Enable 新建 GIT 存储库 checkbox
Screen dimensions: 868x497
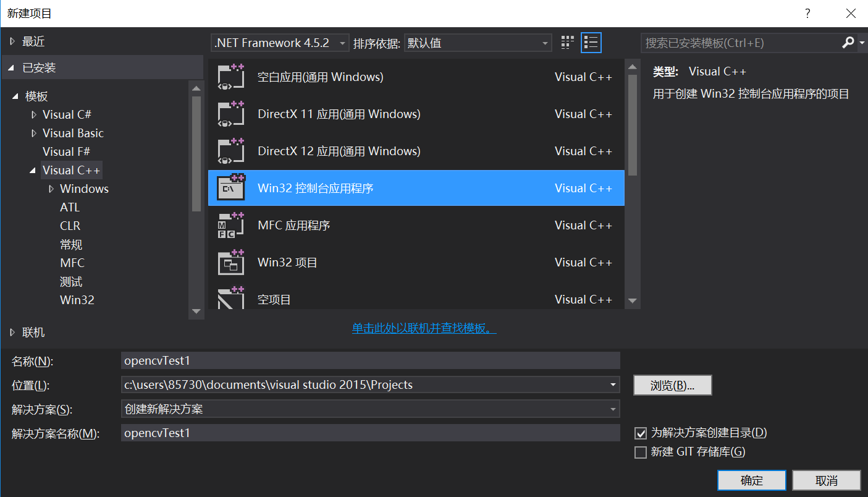641,452
